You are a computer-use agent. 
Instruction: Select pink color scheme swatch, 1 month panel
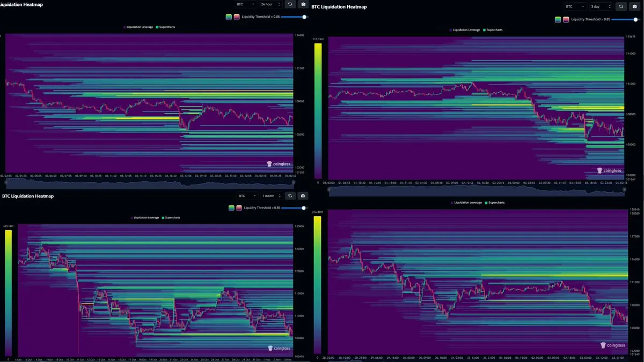pyautogui.click(x=239, y=208)
